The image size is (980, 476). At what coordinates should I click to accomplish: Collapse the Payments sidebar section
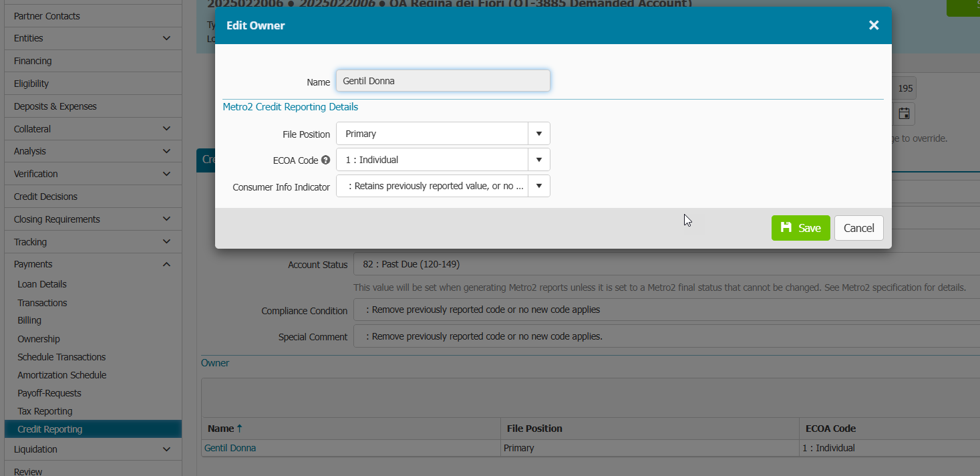pos(92,264)
